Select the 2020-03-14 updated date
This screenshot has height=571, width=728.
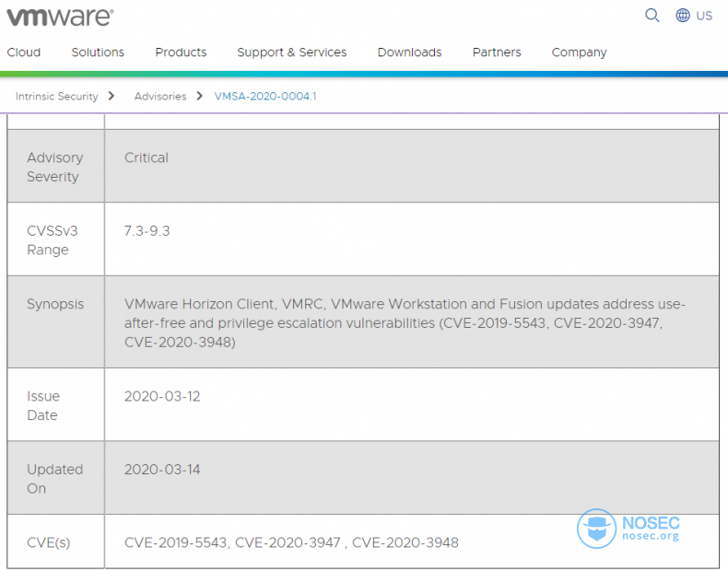[x=162, y=470]
